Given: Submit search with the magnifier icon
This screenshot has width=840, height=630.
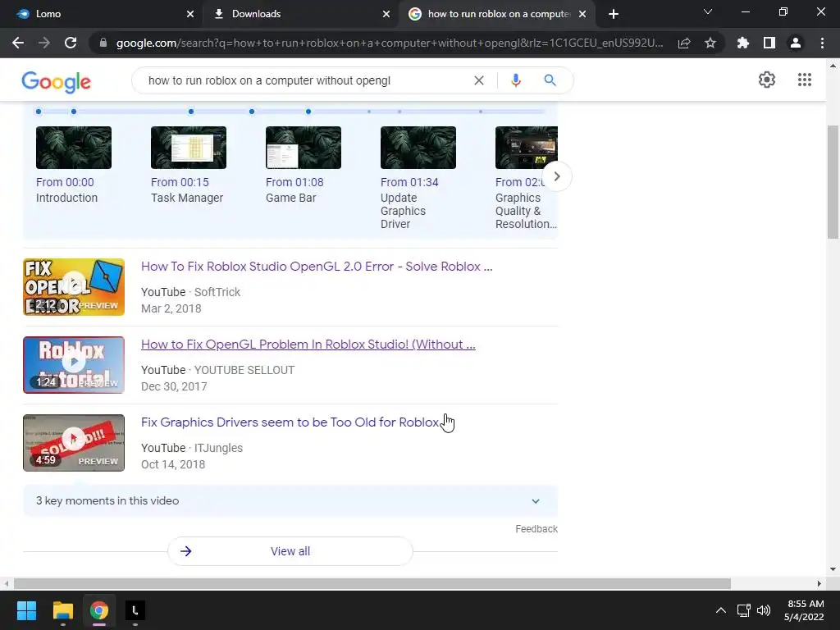Looking at the screenshot, I should 550,80.
